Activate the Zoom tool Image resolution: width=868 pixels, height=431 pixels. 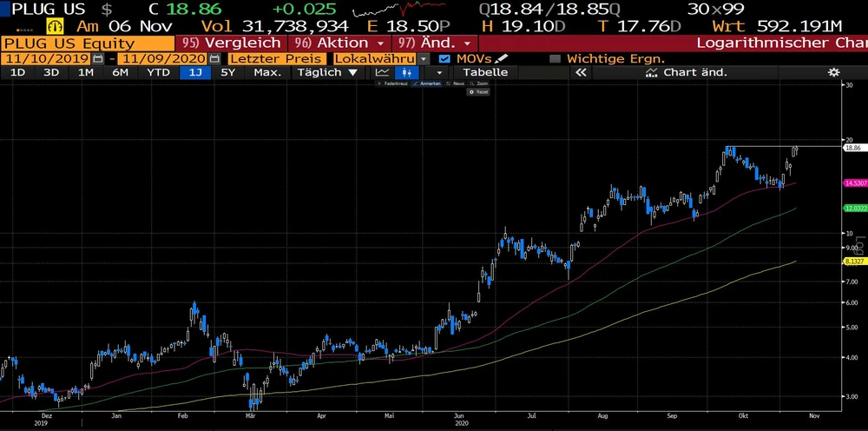[479, 83]
